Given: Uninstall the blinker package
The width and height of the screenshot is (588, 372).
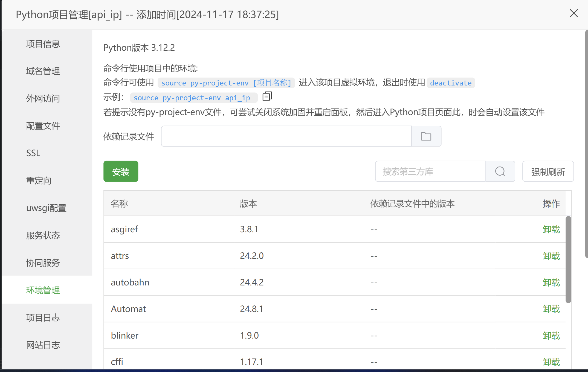Looking at the screenshot, I should click(551, 336).
